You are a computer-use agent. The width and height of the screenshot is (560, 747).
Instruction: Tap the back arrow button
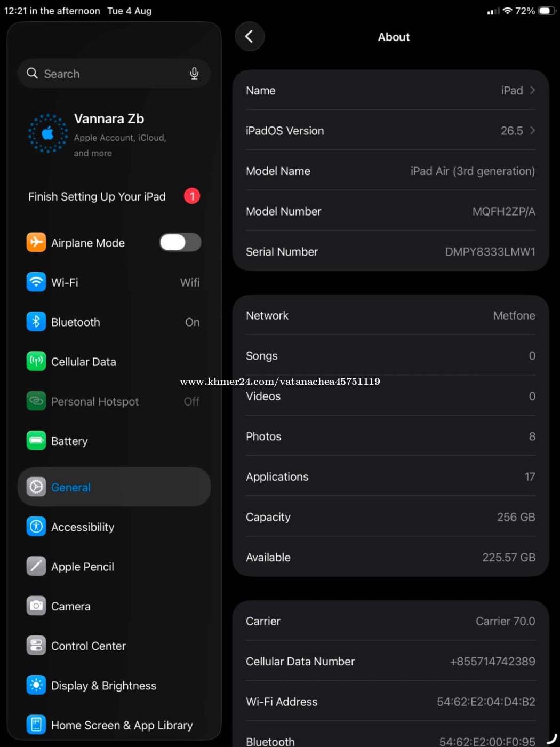[x=250, y=36]
